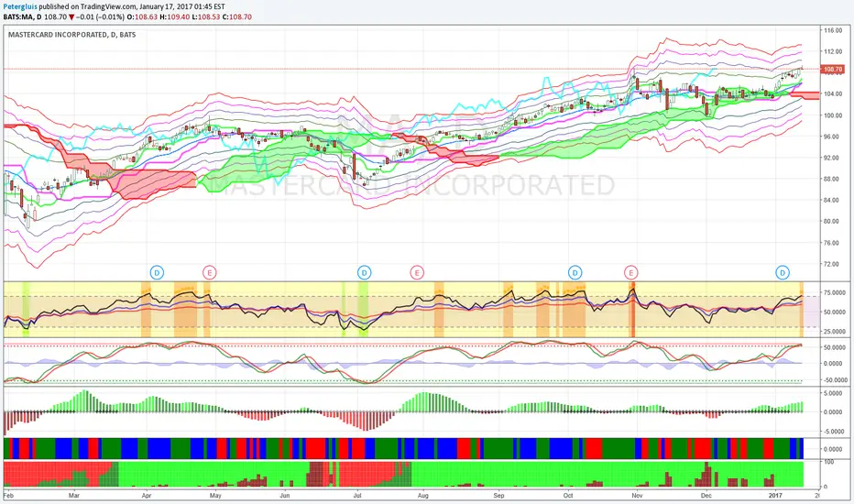
Task: Click the -50.0000 indicator axis label
Action: 834,379
